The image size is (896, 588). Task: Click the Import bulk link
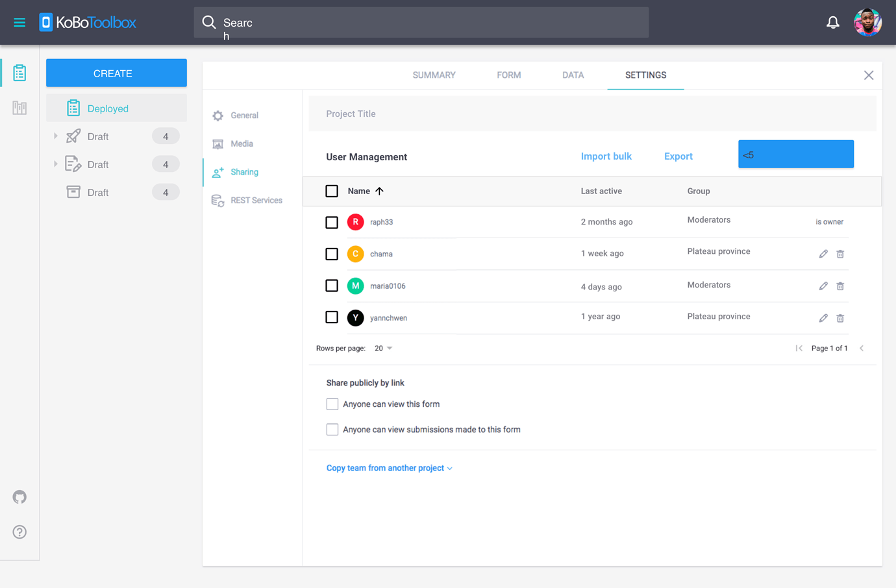click(x=606, y=156)
